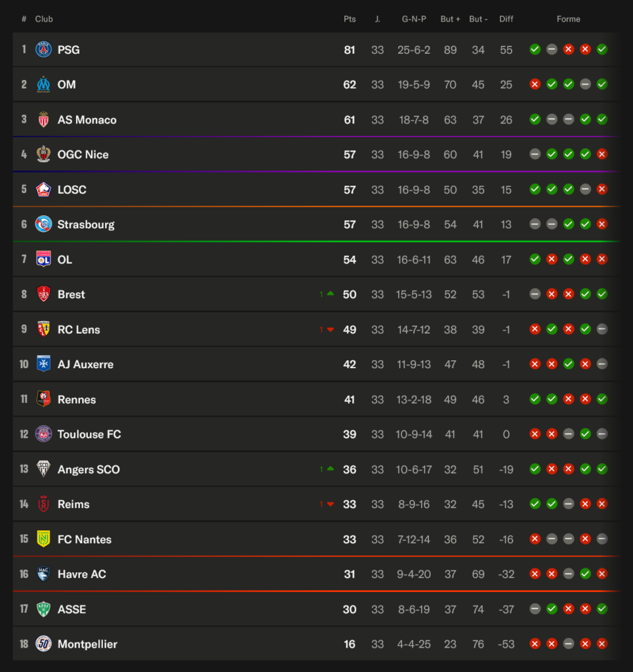Open the LOSC club badge

[43, 190]
